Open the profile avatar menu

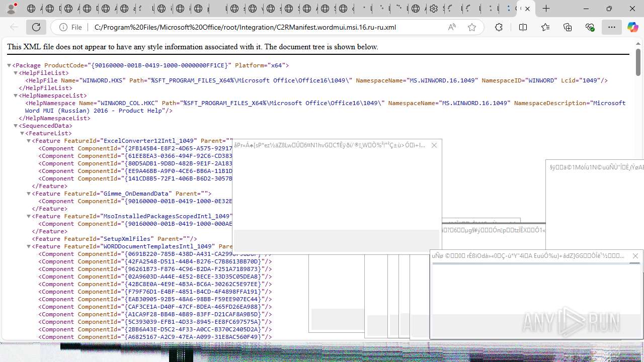coord(11,9)
